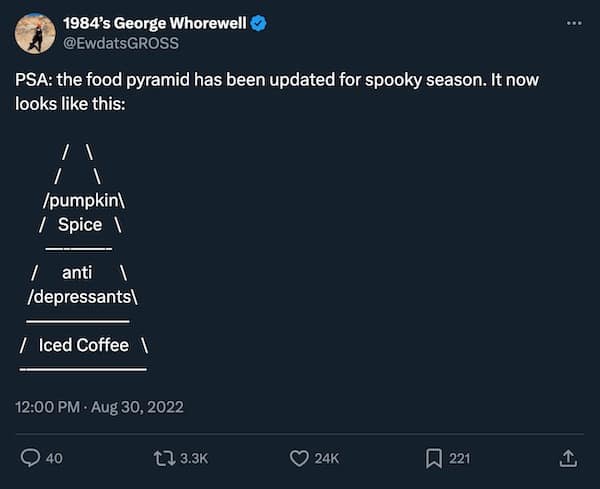This screenshot has height=489, width=600.
Task: Click the 3.3K retweet count
Action: tap(193, 458)
